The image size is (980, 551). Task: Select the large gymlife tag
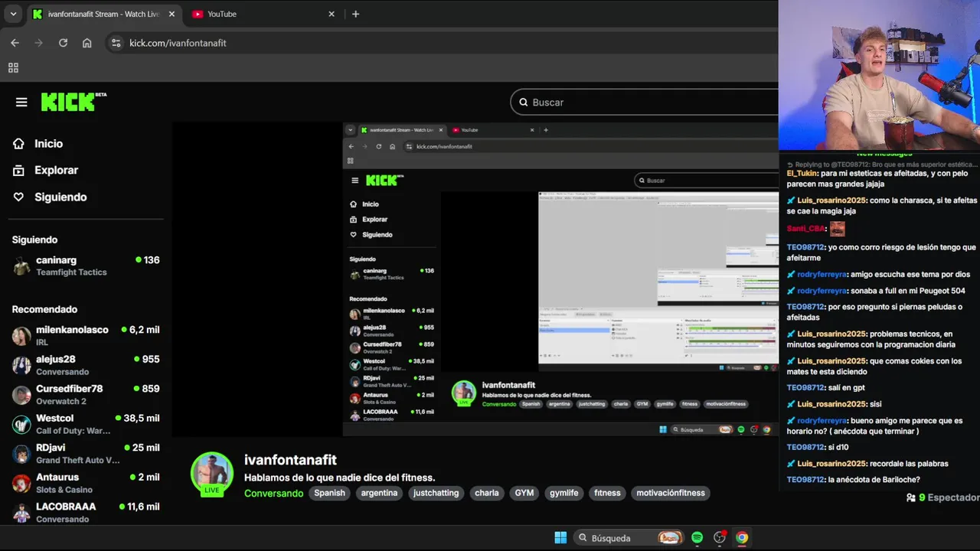[x=564, y=493]
